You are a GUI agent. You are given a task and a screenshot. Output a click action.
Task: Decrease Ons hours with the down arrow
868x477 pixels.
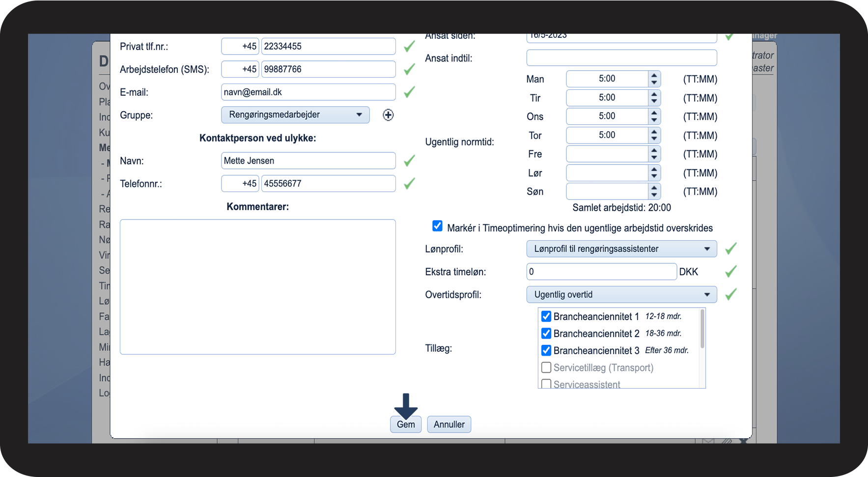click(654, 120)
